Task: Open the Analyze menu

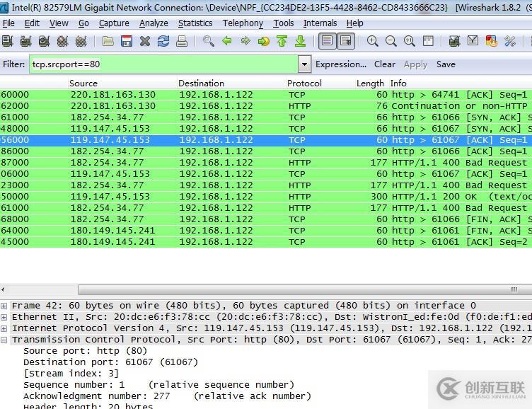Action: pos(154,23)
